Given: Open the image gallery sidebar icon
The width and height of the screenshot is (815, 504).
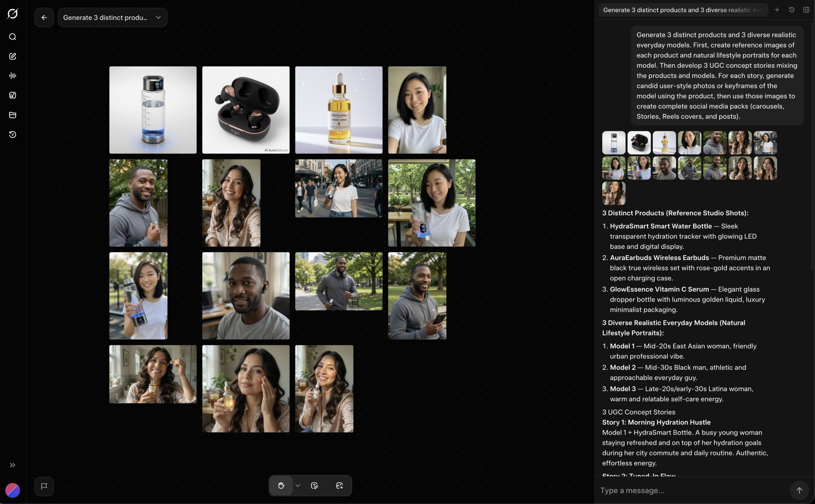Looking at the screenshot, I should pos(12,95).
